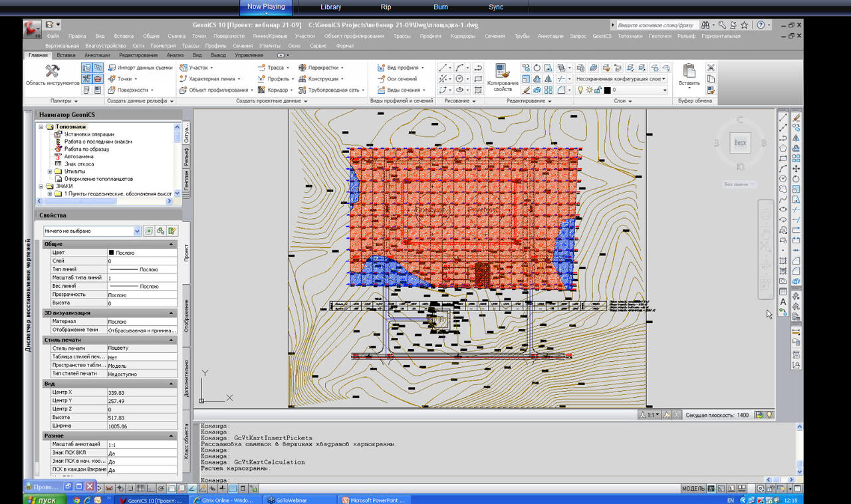Screen dimensions: 851x504
Task: Open the Область инструментов tool palette button
Action: tap(53, 74)
